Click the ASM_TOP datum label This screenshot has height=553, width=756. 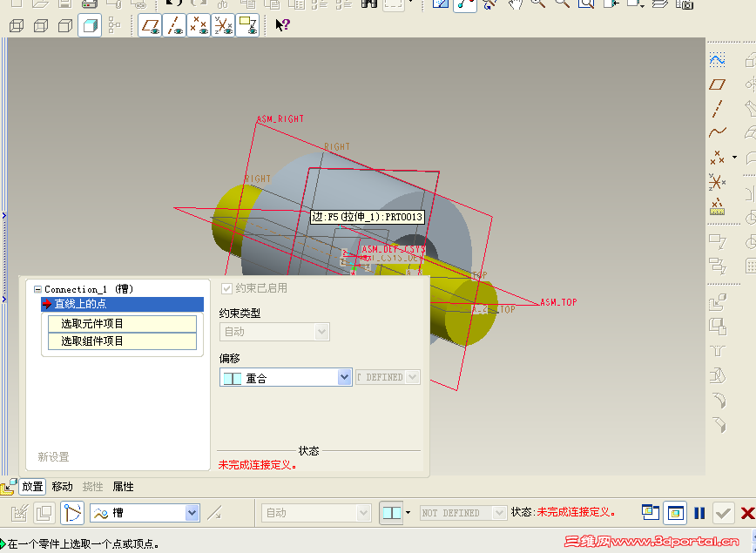(558, 302)
